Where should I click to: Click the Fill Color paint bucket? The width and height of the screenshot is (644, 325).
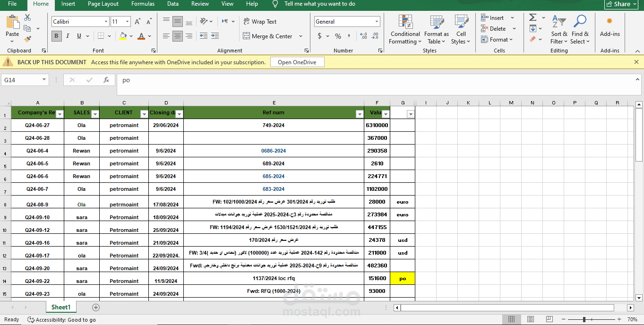pos(123,36)
